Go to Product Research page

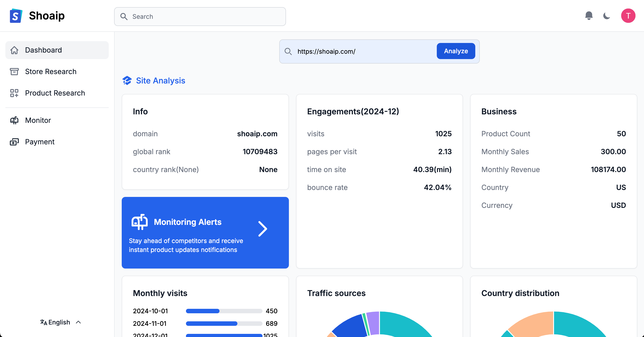55,93
